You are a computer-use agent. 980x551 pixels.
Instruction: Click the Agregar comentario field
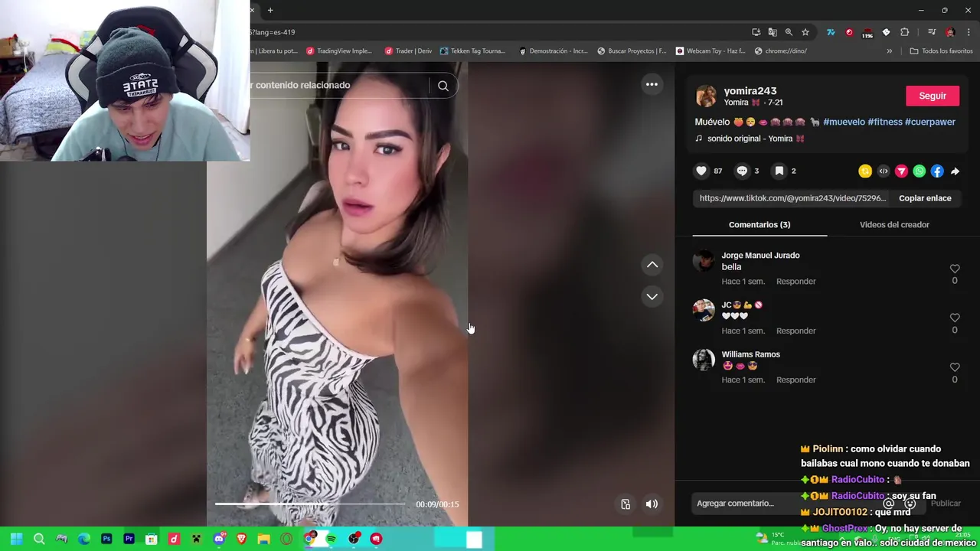[x=789, y=504]
